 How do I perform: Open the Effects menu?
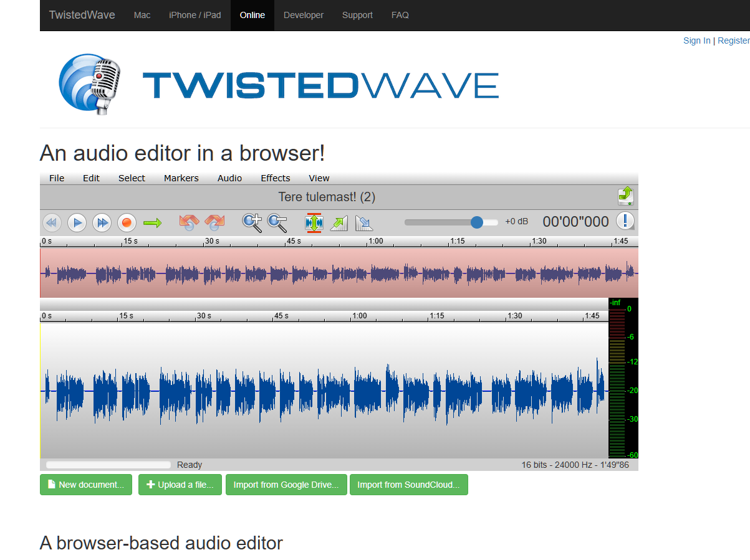tap(276, 178)
